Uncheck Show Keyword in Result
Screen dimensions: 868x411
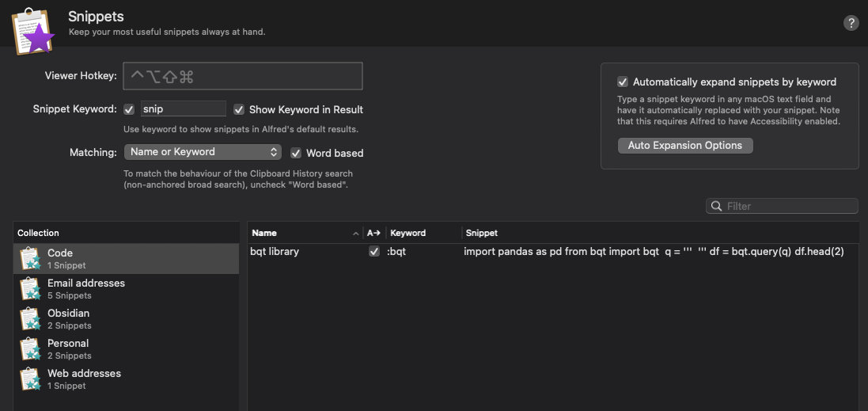coord(239,109)
